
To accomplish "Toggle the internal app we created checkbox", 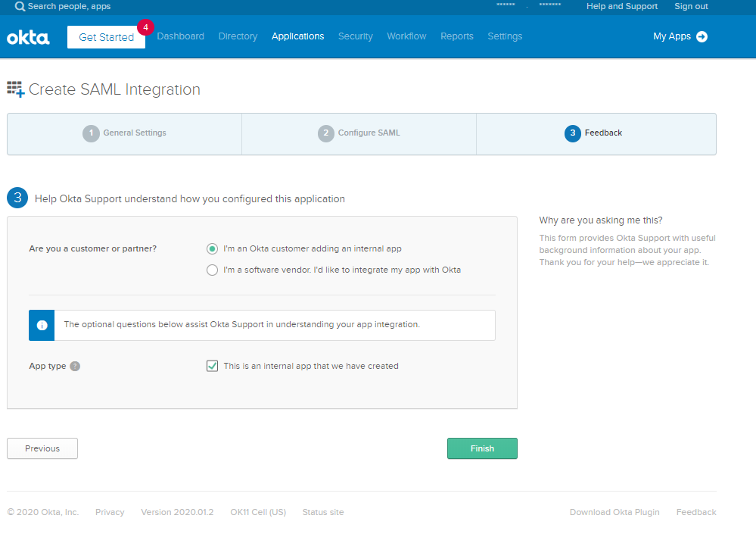I will click(x=212, y=366).
